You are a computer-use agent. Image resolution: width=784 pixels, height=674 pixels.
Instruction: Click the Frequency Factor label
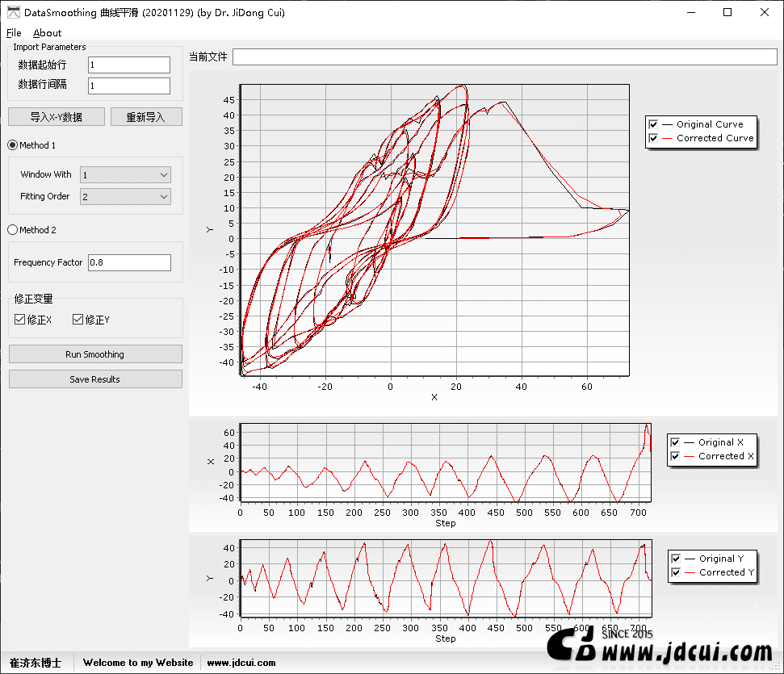pyautogui.click(x=48, y=262)
